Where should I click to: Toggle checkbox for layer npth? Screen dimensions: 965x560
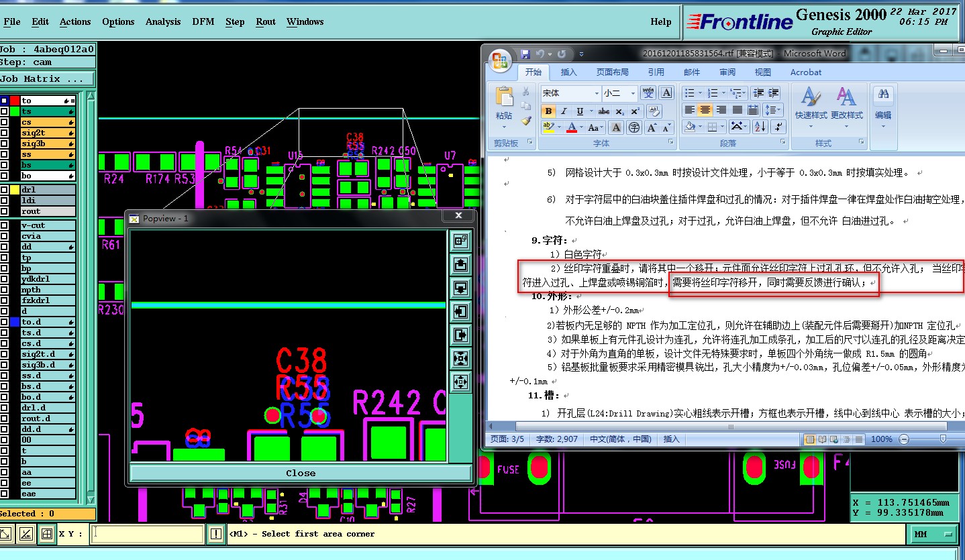coord(5,290)
